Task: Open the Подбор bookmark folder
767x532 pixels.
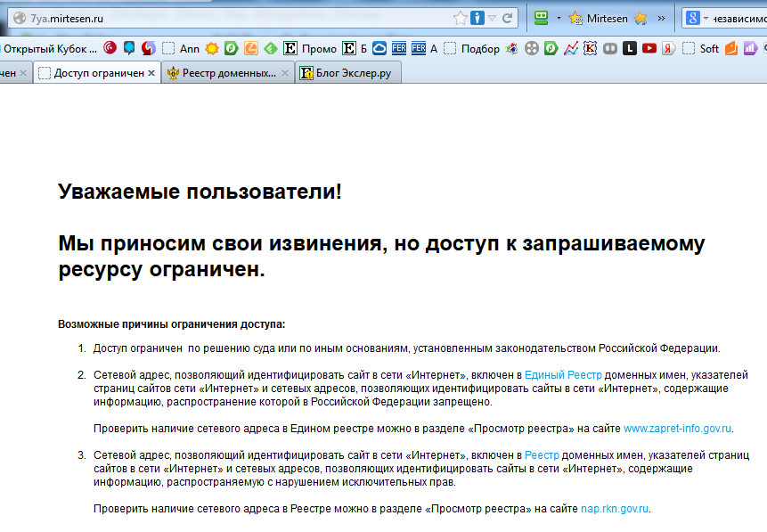Action: (x=472, y=49)
